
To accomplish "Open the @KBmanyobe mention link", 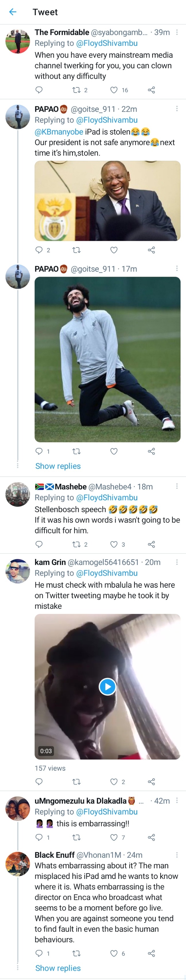I will point(59,132).
